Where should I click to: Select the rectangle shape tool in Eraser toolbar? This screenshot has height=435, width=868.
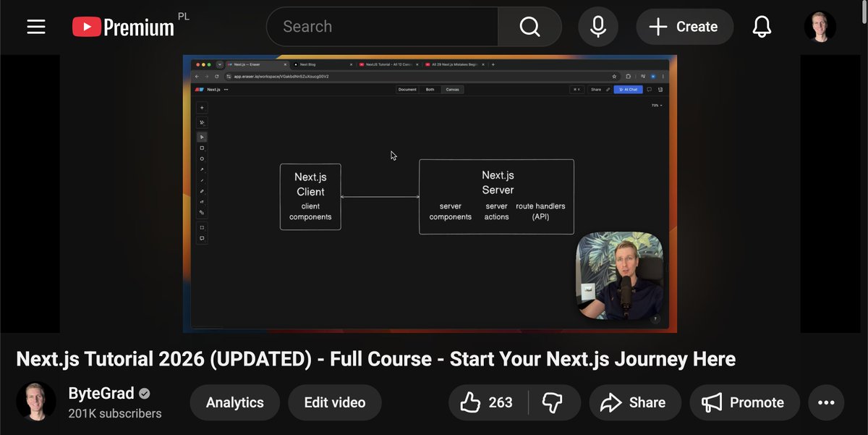202,148
